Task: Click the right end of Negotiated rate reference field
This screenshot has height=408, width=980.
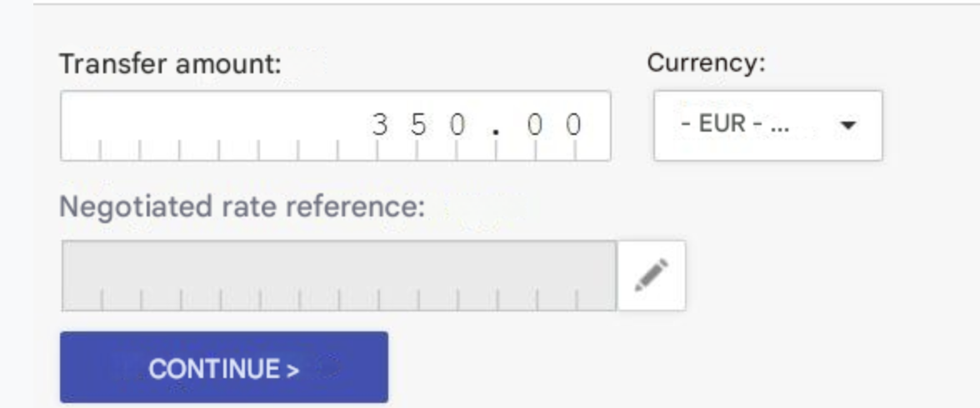Action: [596, 276]
